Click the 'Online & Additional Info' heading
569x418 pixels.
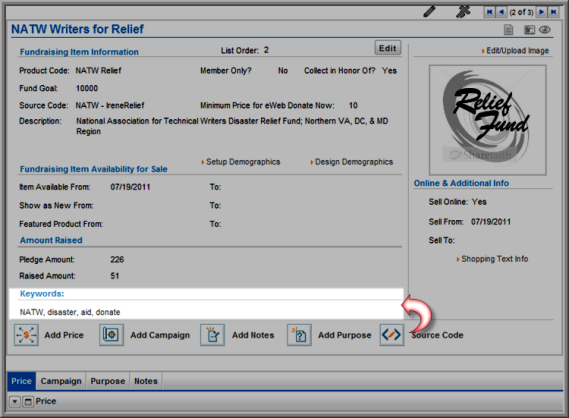[x=461, y=183]
